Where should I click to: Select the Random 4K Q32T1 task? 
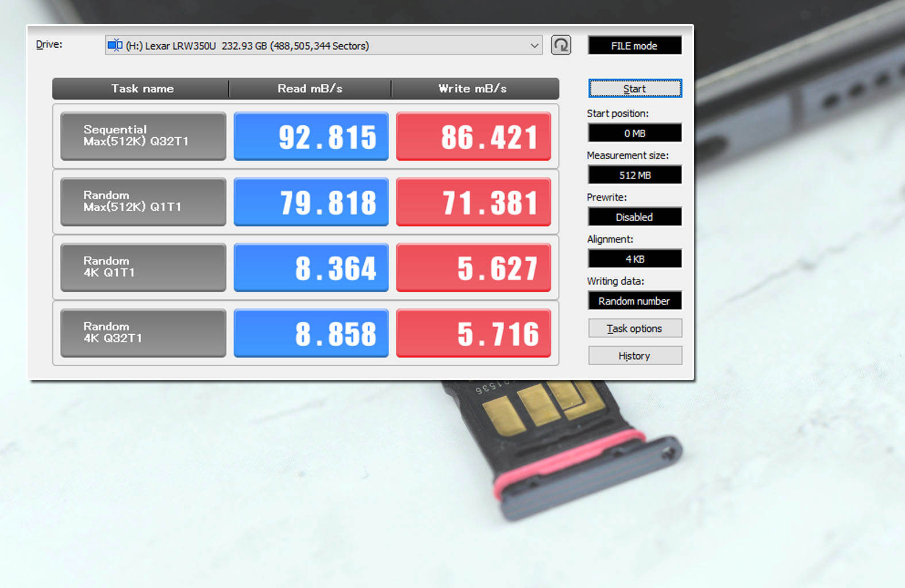point(143,333)
